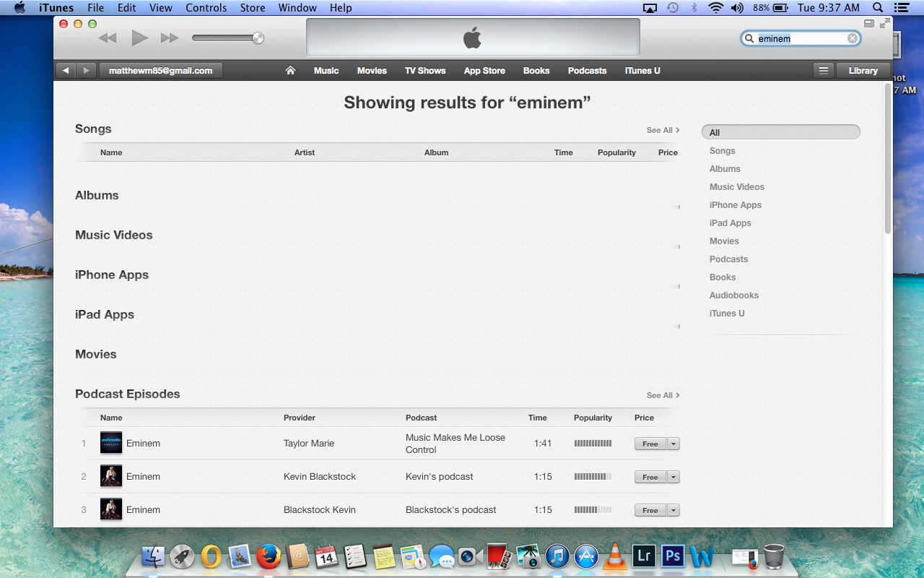Open the matthewm85@gmail.com account button

coord(161,70)
